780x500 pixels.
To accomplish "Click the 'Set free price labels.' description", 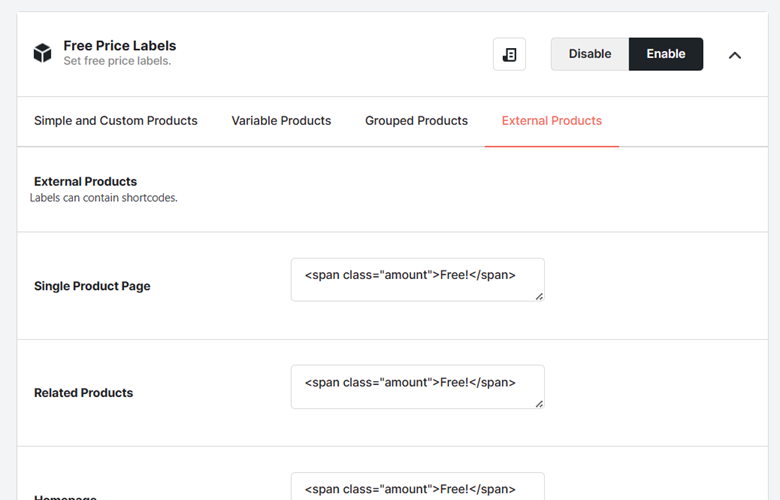I will 117,61.
